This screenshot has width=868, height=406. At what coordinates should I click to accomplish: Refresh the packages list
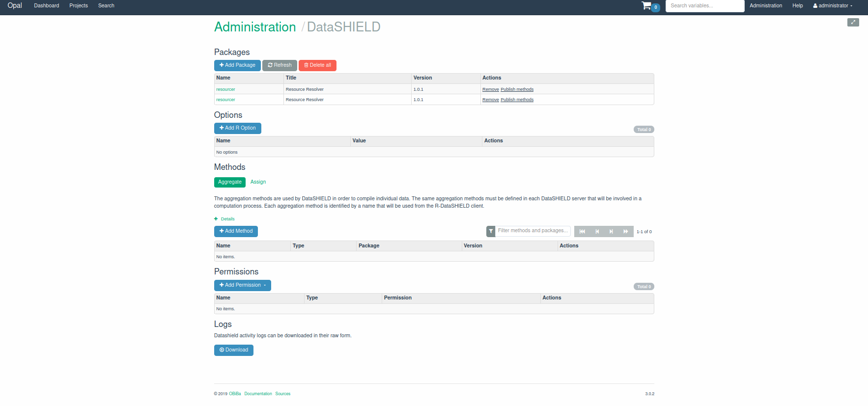click(x=280, y=65)
